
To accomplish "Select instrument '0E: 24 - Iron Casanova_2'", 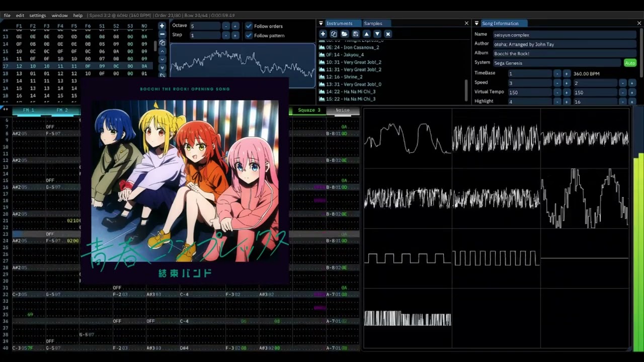I will [349, 47].
